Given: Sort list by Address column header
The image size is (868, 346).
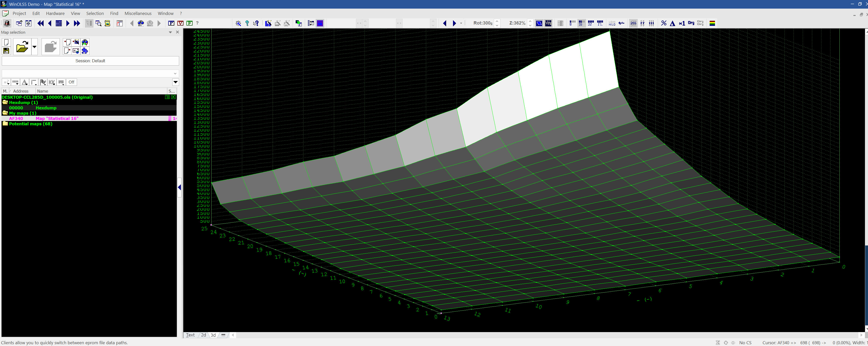Looking at the screenshot, I should (x=23, y=91).
